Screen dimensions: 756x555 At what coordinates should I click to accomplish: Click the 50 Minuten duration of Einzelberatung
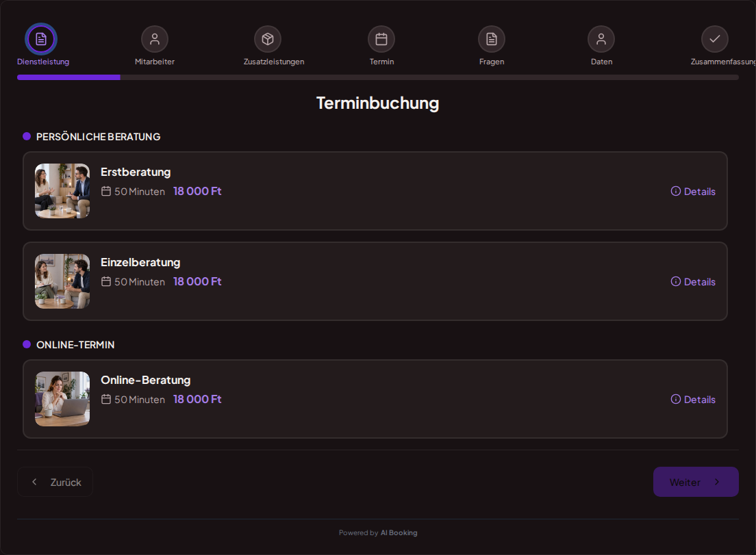click(x=139, y=282)
